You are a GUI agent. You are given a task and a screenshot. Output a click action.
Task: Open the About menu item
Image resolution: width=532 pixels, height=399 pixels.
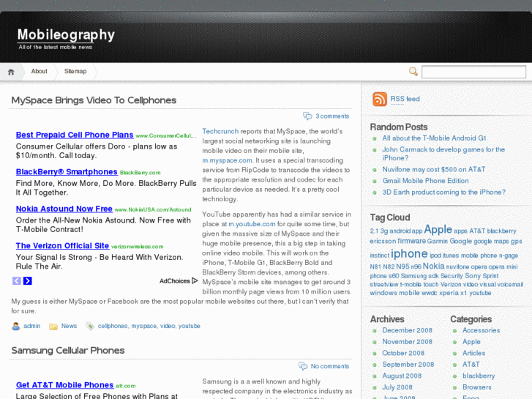tap(39, 71)
